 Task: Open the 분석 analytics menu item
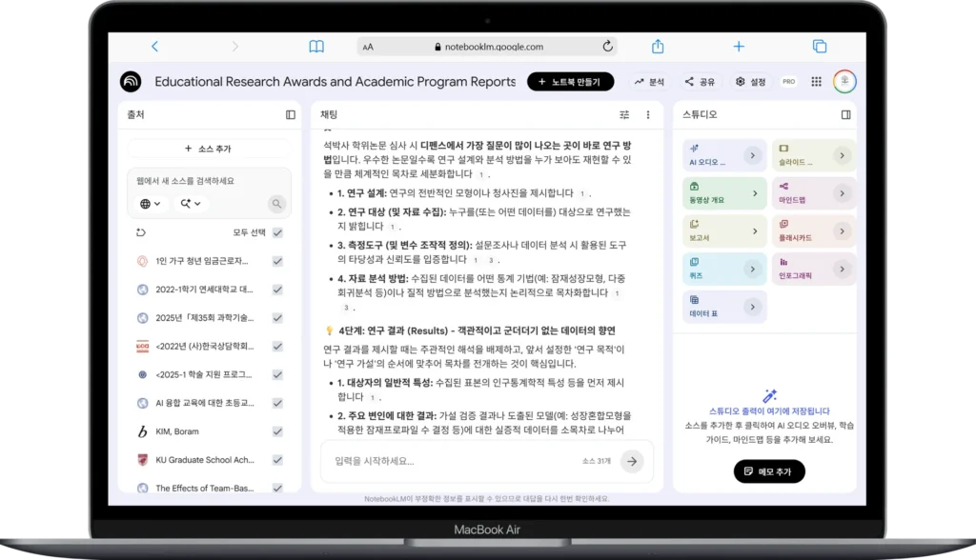pyautogui.click(x=649, y=82)
